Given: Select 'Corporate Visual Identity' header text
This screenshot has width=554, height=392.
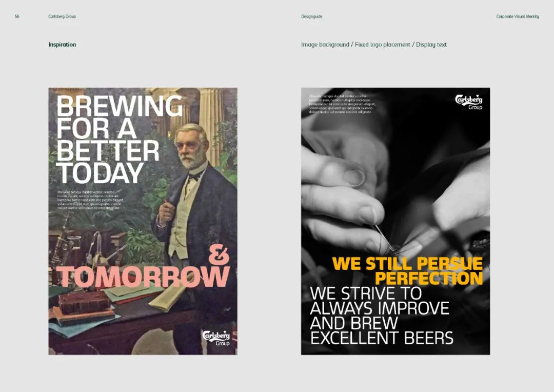Looking at the screenshot, I should [x=518, y=16].
